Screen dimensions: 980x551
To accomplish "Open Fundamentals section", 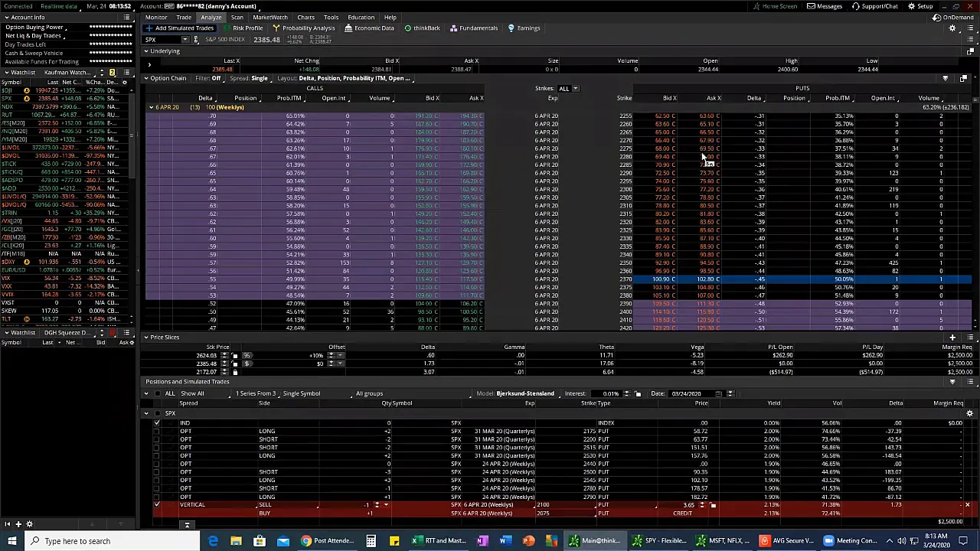I will 474,28.
